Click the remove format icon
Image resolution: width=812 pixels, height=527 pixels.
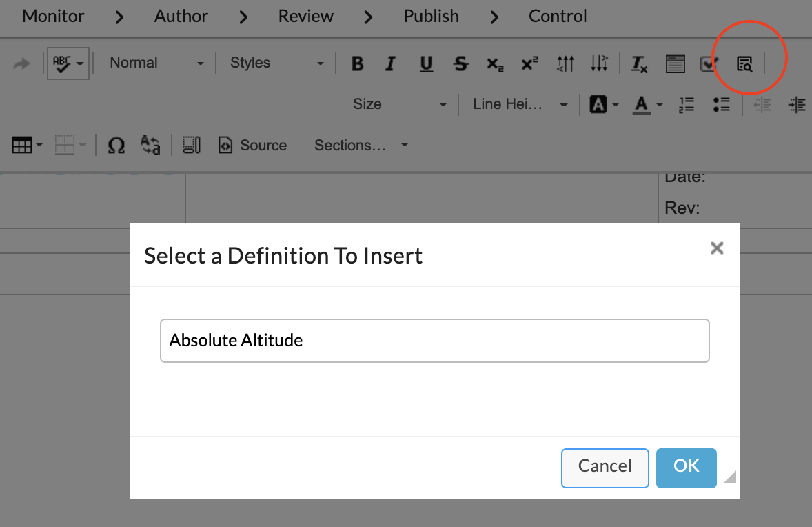[x=640, y=64]
